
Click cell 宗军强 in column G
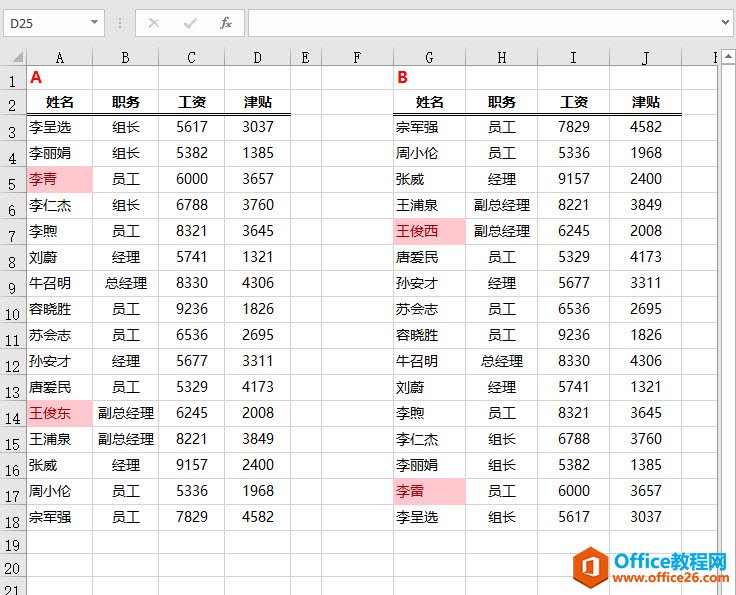pyautogui.click(x=429, y=127)
